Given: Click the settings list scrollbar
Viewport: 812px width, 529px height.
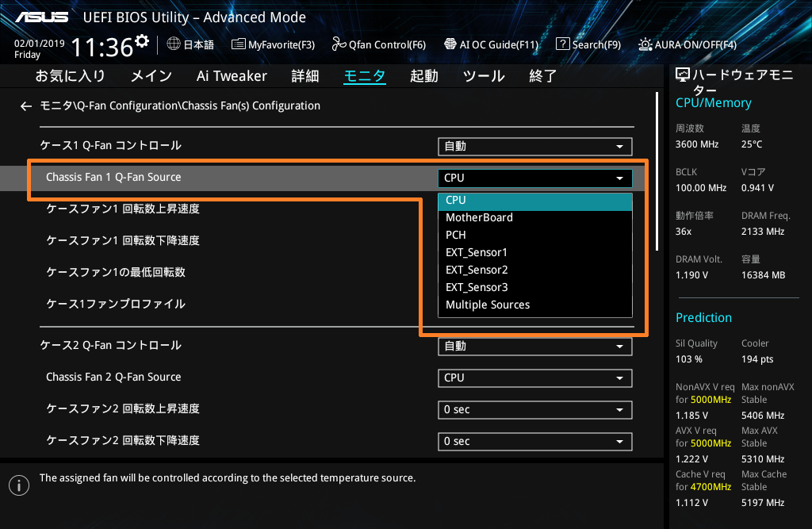Looking at the screenshot, I should click(x=657, y=171).
